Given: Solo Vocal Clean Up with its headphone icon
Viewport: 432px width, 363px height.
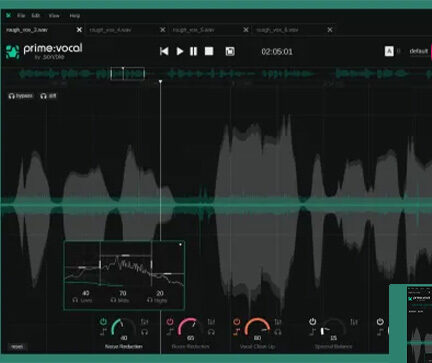Looking at the screenshot, I should [x=278, y=332].
